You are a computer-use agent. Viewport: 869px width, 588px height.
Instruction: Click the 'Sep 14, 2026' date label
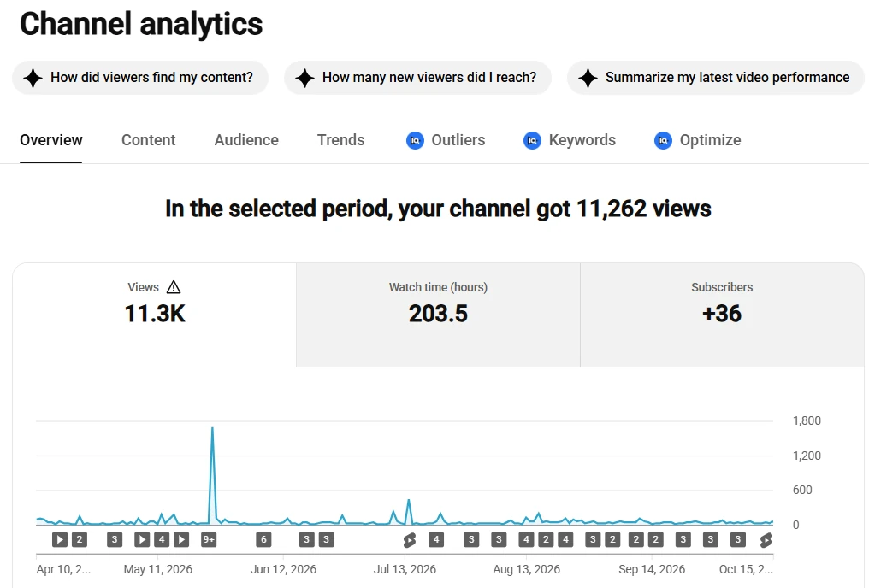click(652, 569)
